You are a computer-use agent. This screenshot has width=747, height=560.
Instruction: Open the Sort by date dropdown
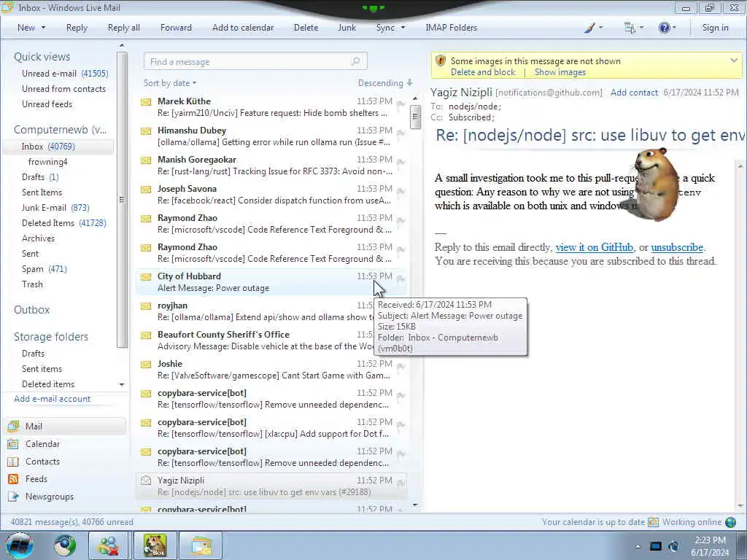[170, 83]
